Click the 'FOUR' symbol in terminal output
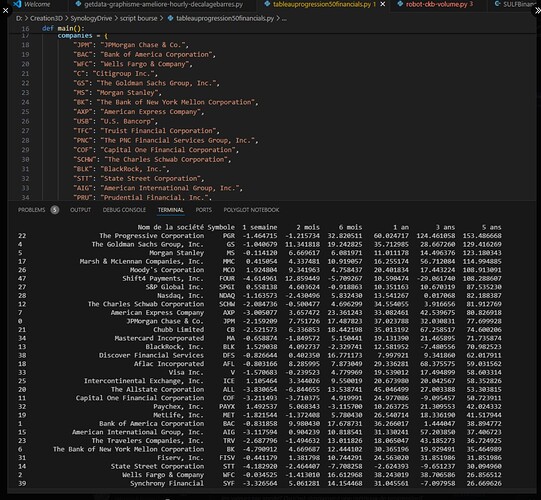The height and width of the screenshot is (500, 541). click(x=227, y=278)
